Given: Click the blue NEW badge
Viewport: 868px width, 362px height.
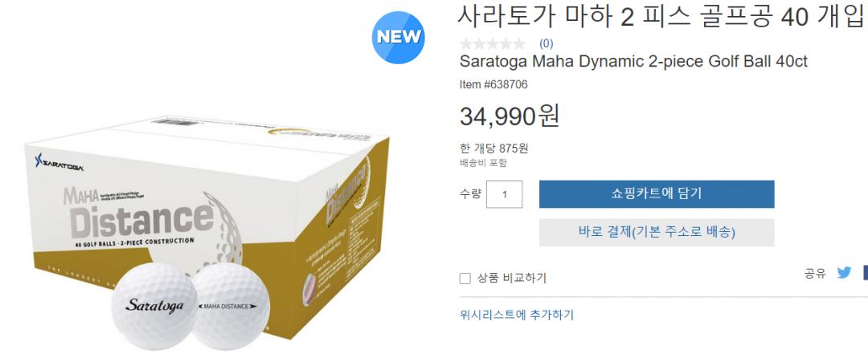Looking at the screenshot, I should 398,37.
